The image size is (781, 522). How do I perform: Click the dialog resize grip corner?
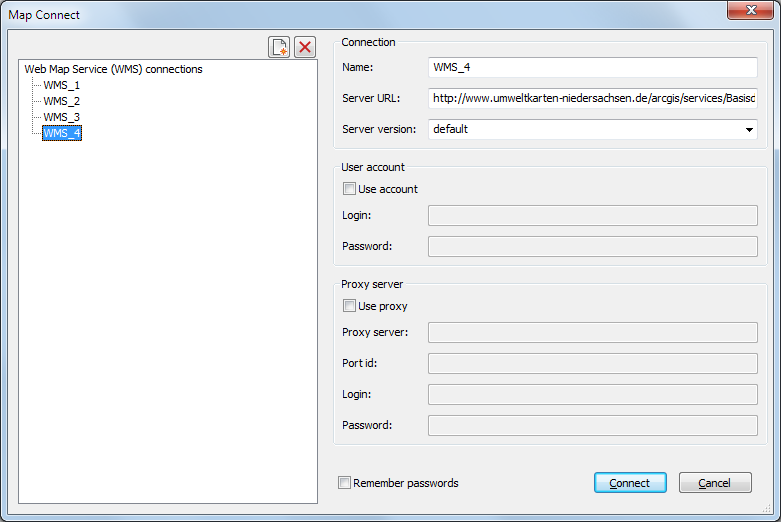click(767, 508)
